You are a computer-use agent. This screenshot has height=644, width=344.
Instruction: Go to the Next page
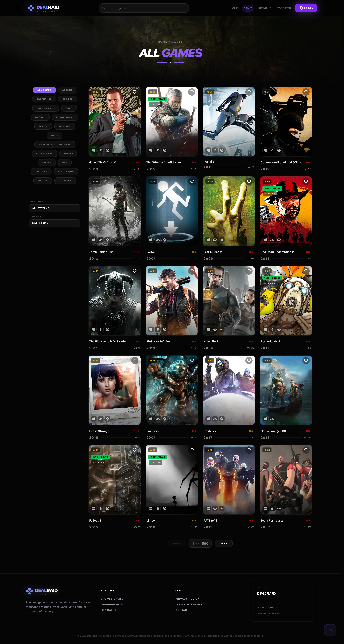224,544
